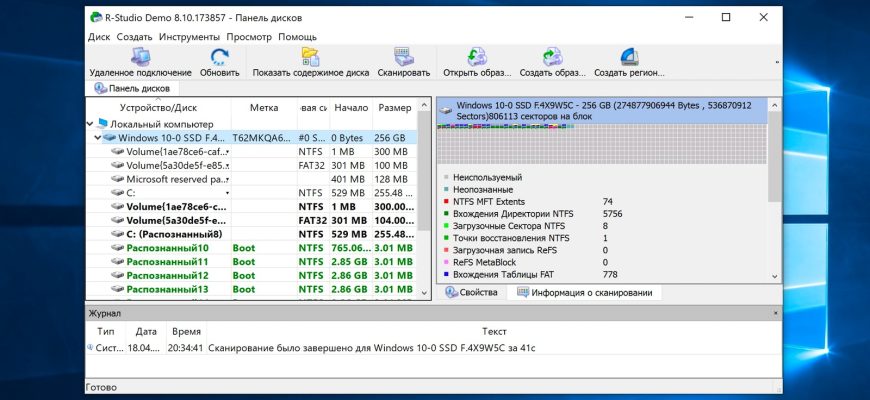Image resolution: width=870 pixels, height=400 pixels.
Task: Click the up arrow of the scan info scrollbar
Action: (775, 104)
